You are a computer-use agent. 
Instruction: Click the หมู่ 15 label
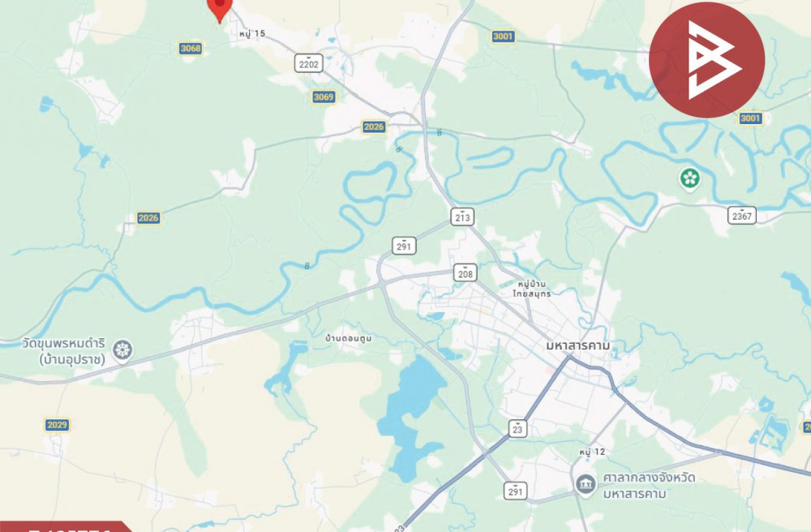tap(252, 33)
